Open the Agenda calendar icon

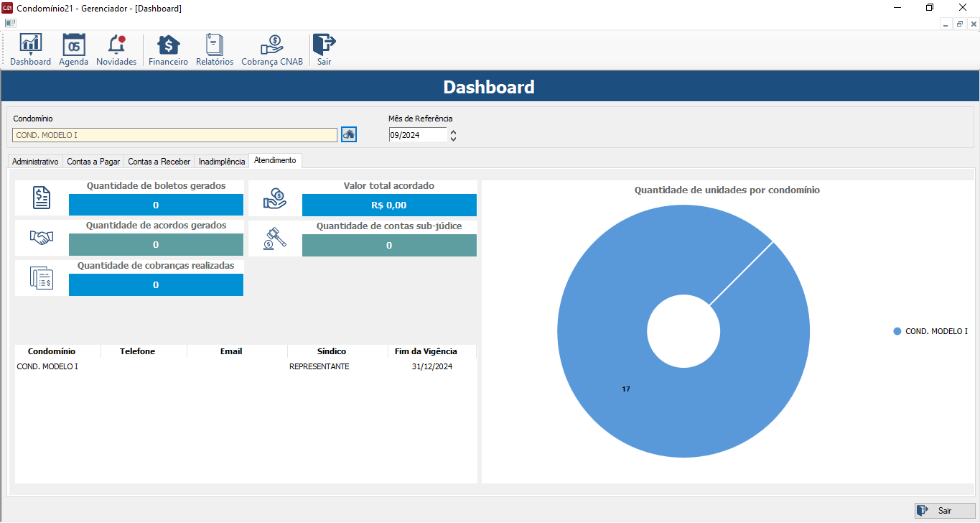[x=73, y=50]
